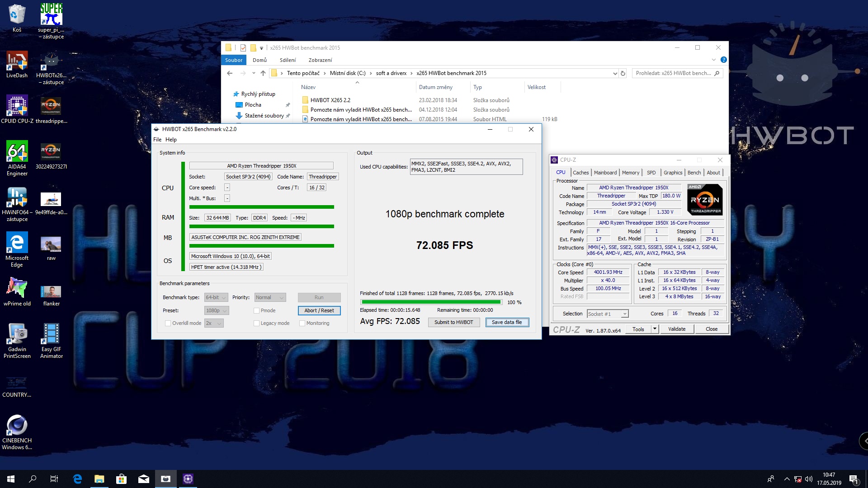Screen dimensions: 868x488
Task: Open volume control in system tray
Action: tap(808, 479)
